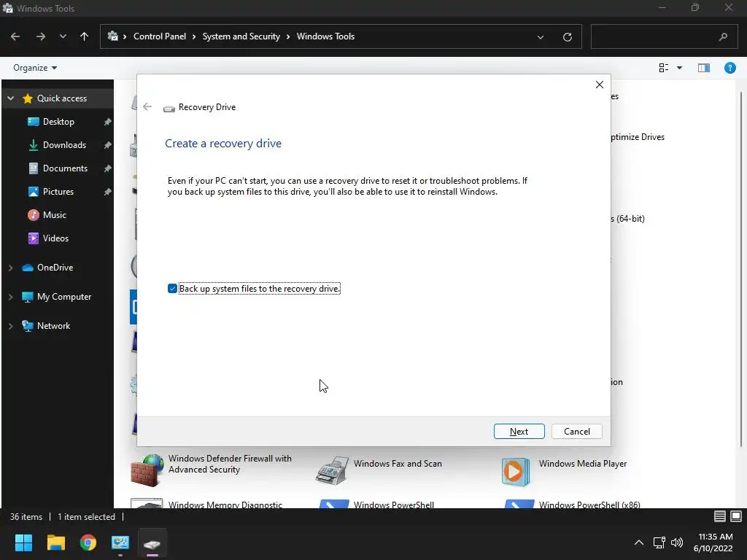
Task: Change the view layout icon
Action: click(664, 68)
